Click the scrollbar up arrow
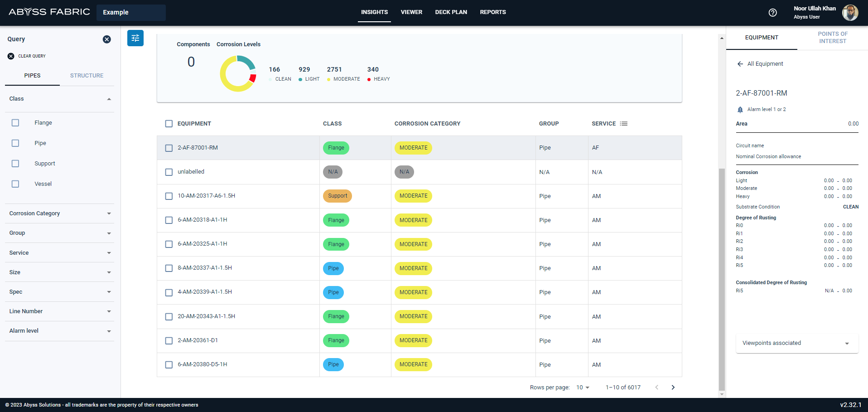The image size is (868, 412). pos(722,38)
